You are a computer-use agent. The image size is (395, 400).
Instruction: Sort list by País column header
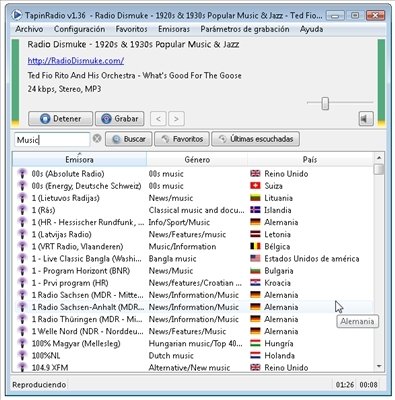[310, 159]
